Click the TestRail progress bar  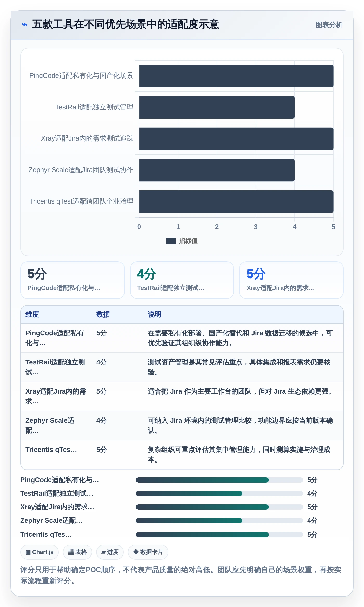[219, 494]
